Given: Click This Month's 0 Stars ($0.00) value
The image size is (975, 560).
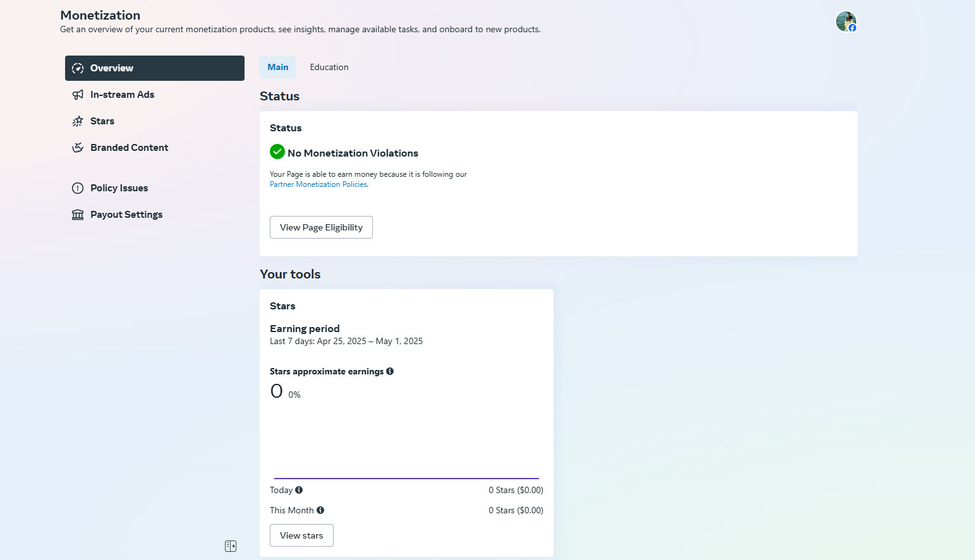Looking at the screenshot, I should pyautogui.click(x=516, y=510).
